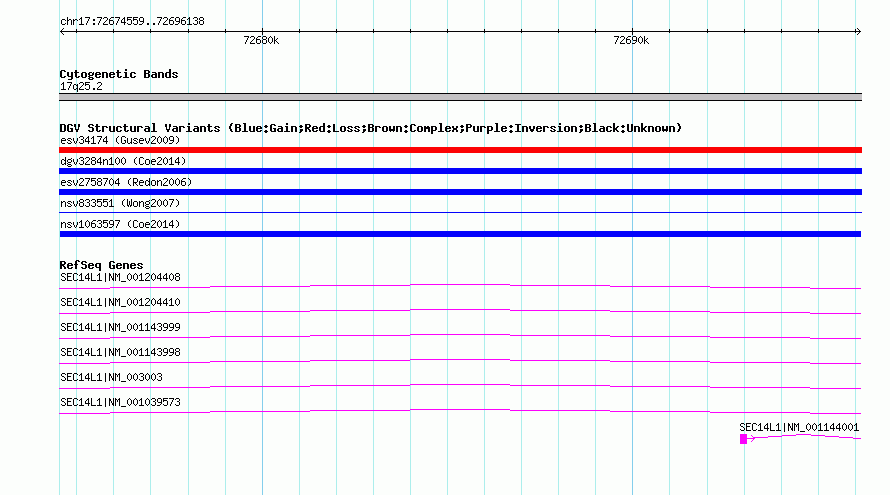Viewport: 890px width, 495px height.
Task: Click the 72690k ruler tick label
Action: [x=631, y=40]
